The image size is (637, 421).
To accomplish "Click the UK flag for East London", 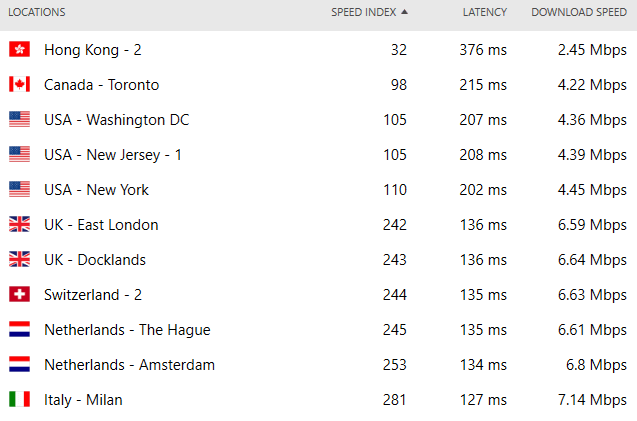I will click(20, 224).
